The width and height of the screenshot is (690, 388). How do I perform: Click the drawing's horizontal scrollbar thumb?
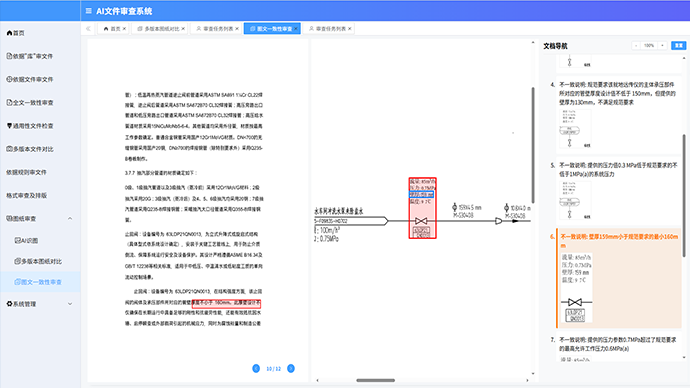375,381
